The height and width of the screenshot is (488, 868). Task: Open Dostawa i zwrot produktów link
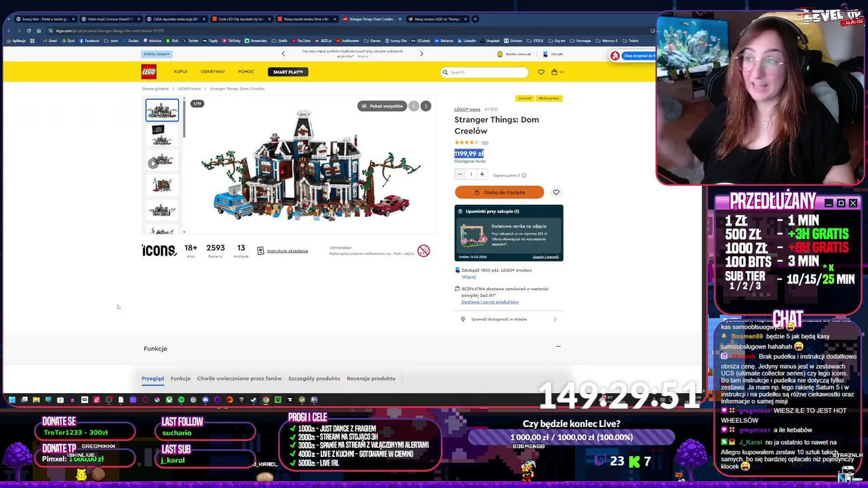(x=490, y=302)
